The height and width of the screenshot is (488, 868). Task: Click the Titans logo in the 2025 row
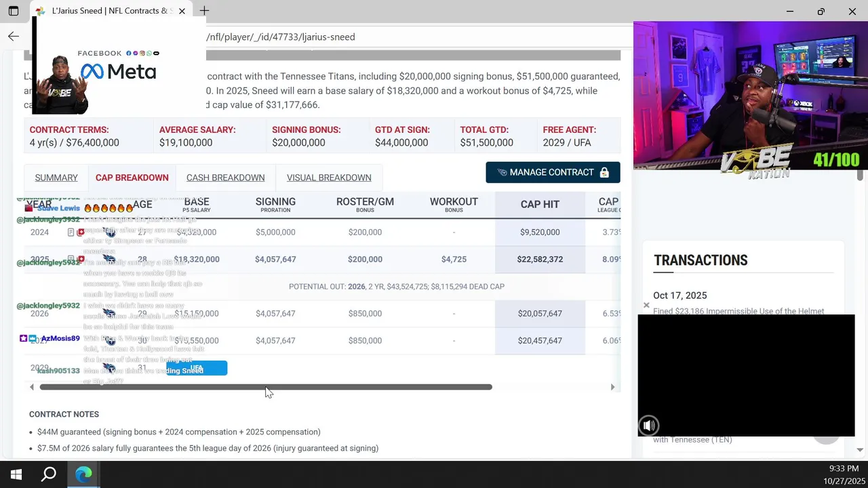tap(110, 259)
